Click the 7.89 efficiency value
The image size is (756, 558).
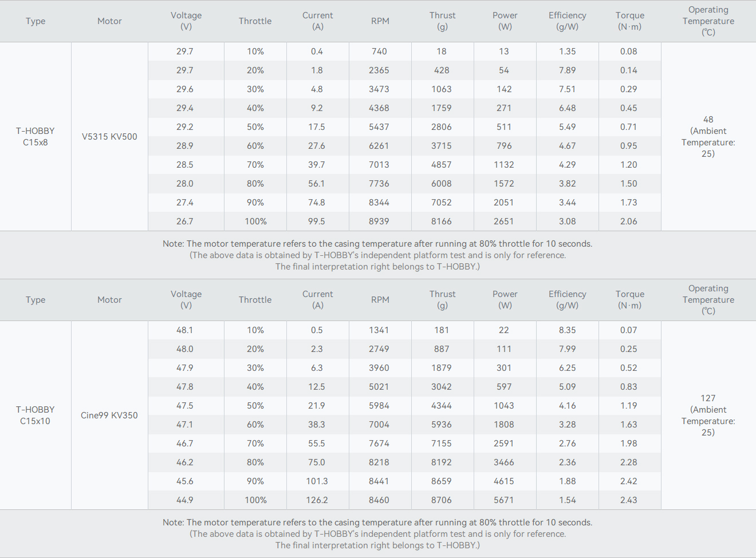568,70
